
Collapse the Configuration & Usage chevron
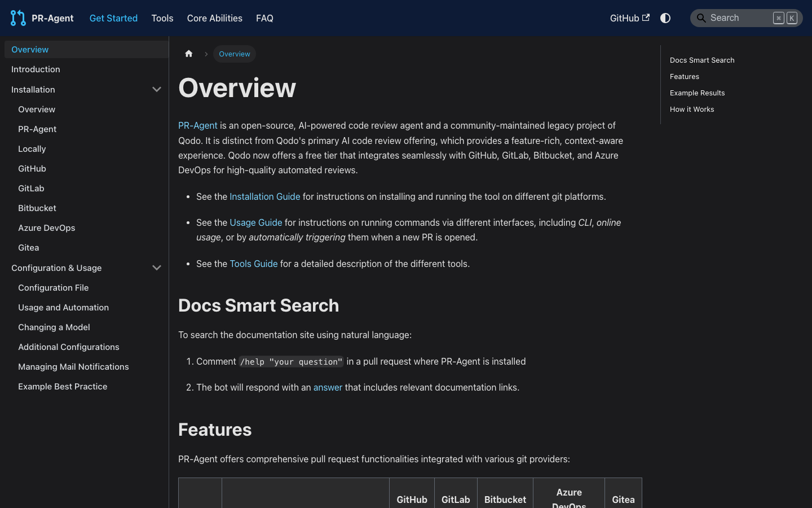(x=157, y=268)
